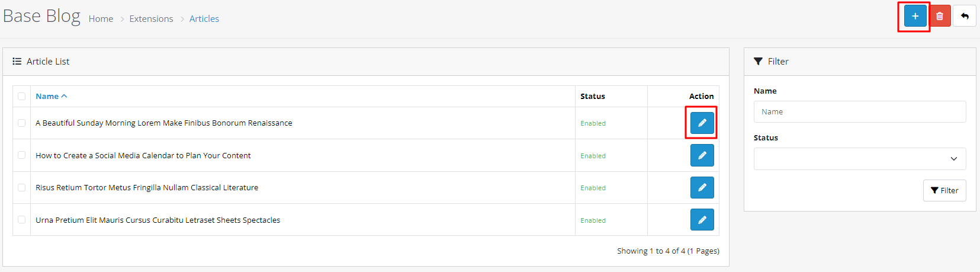The width and height of the screenshot is (980, 272).
Task: Edit the 'Social Media Calendar' article
Action: pos(702,155)
